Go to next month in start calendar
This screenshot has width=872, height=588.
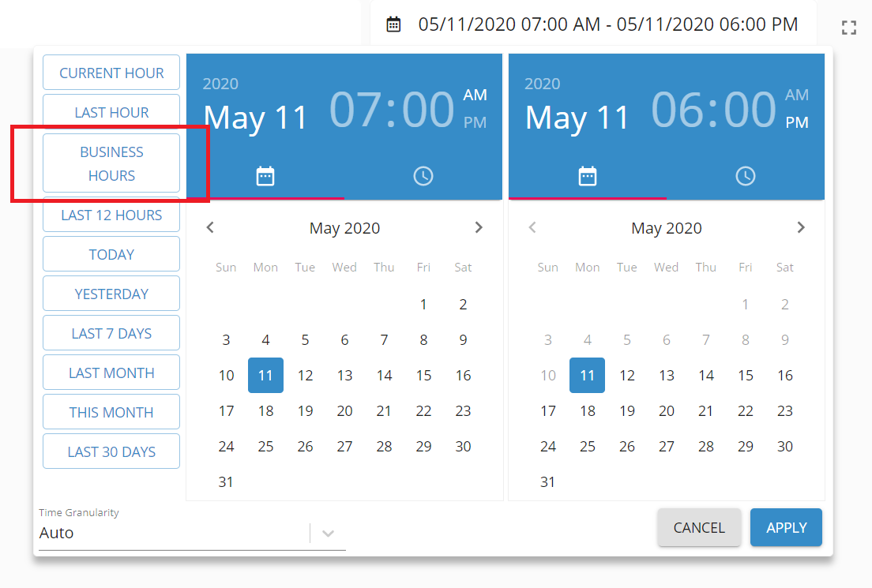click(479, 228)
